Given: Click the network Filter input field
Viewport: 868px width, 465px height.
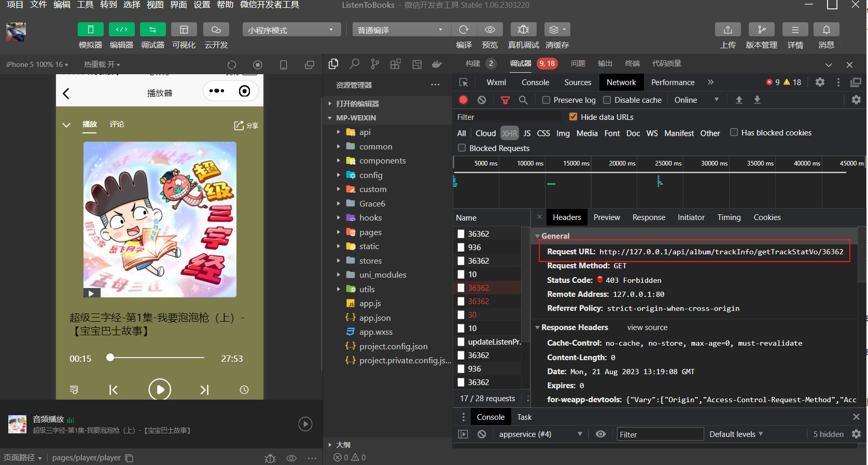Looking at the screenshot, I should coord(507,117).
